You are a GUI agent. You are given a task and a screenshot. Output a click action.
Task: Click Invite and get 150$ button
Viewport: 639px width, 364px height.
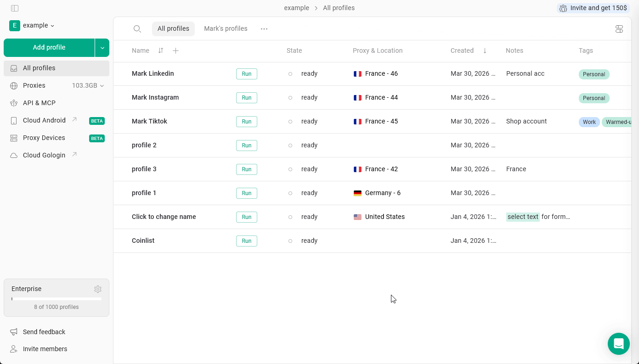pos(593,8)
